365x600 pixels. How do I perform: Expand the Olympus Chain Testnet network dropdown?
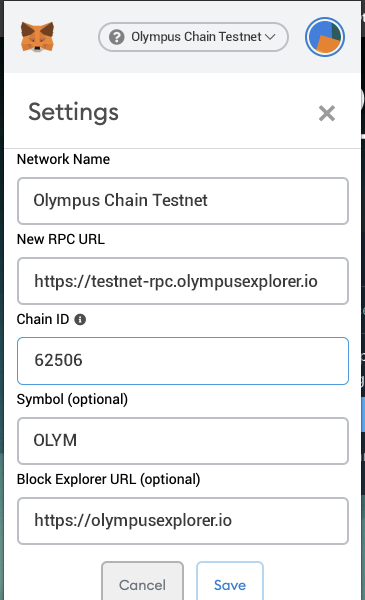point(193,37)
